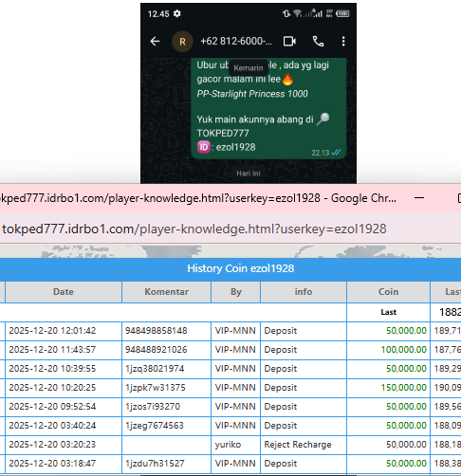Tap the Wi-Fi signal icon in status bar

(x=297, y=13)
